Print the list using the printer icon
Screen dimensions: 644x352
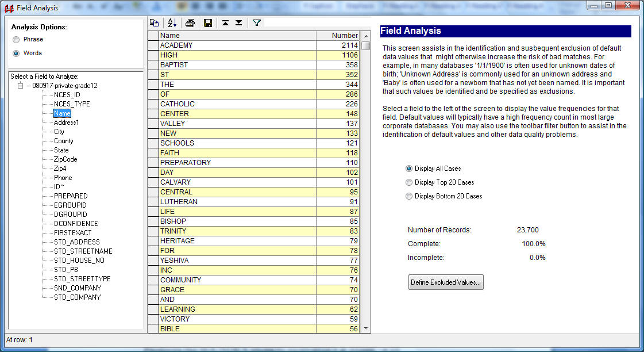coord(190,23)
